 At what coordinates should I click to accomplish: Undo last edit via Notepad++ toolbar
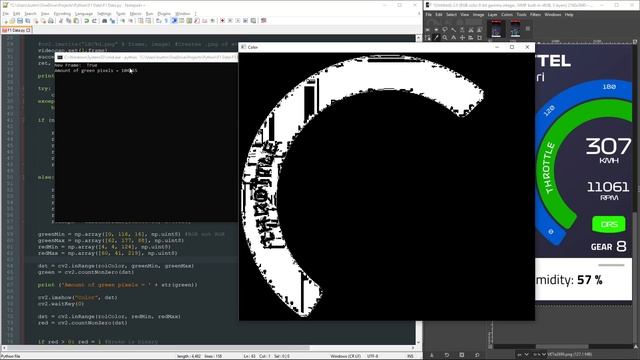(x=87, y=21)
